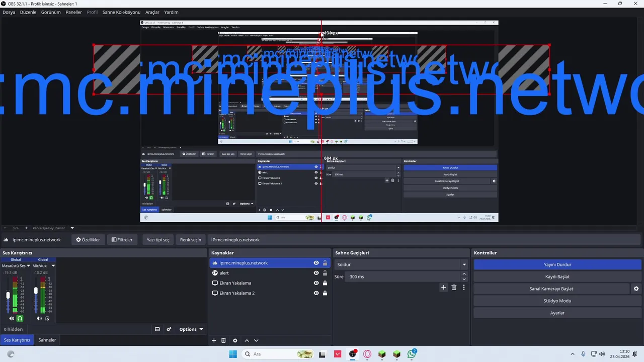Open the Sahne Koleksiyonu menu
644x362 pixels.
(121, 12)
